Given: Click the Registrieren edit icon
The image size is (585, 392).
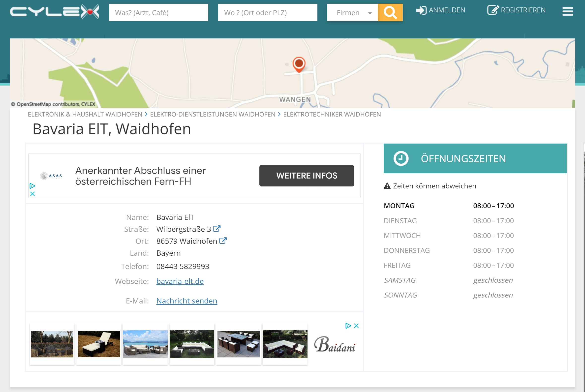Looking at the screenshot, I should point(493,10).
